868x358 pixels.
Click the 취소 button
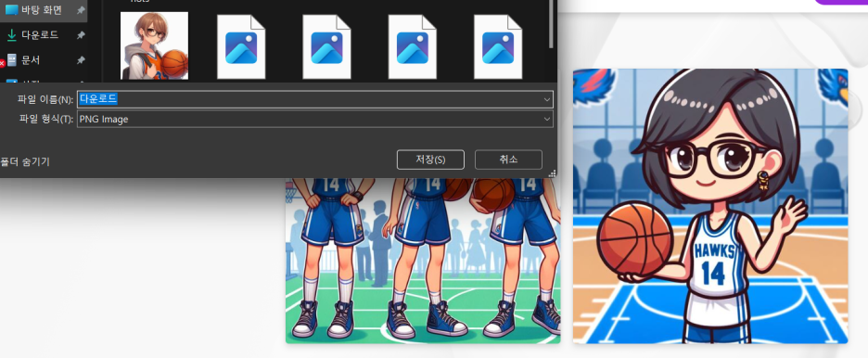[508, 160]
